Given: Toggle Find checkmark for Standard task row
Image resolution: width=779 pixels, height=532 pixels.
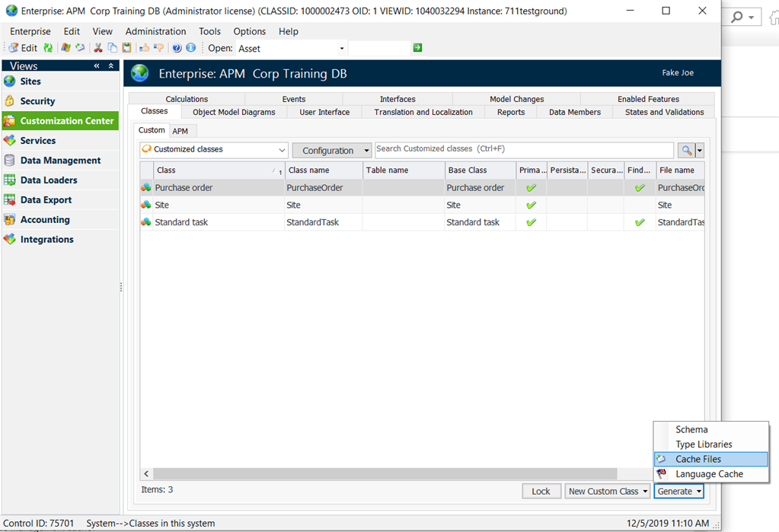Looking at the screenshot, I should pos(640,223).
